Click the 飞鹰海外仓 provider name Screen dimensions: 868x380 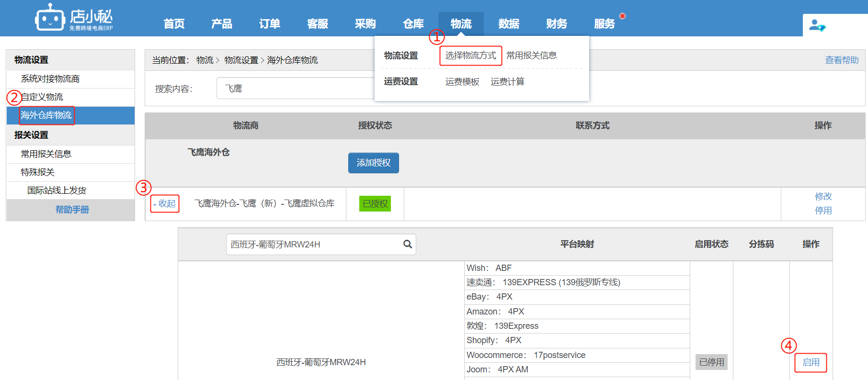tap(208, 152)
